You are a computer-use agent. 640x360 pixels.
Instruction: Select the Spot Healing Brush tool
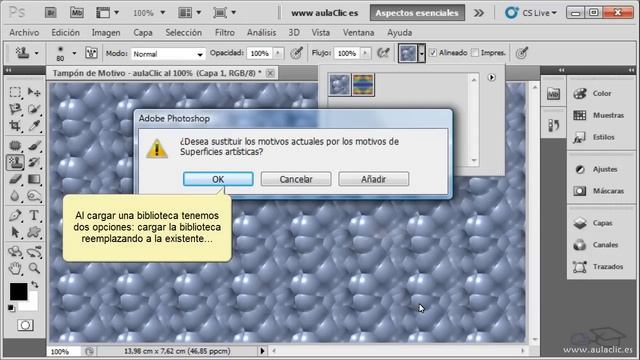(15, 145)
